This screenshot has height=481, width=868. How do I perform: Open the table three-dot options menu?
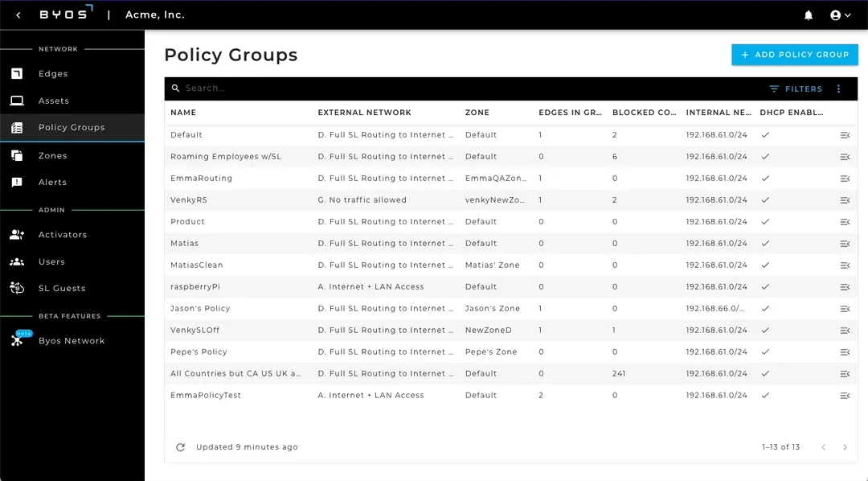(838, 88)
